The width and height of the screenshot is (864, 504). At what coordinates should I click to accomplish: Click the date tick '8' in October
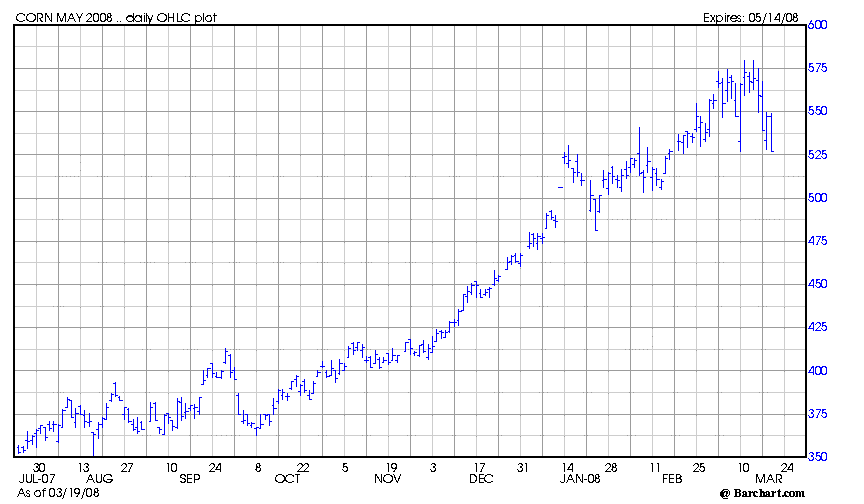click(x=258, y=468)
